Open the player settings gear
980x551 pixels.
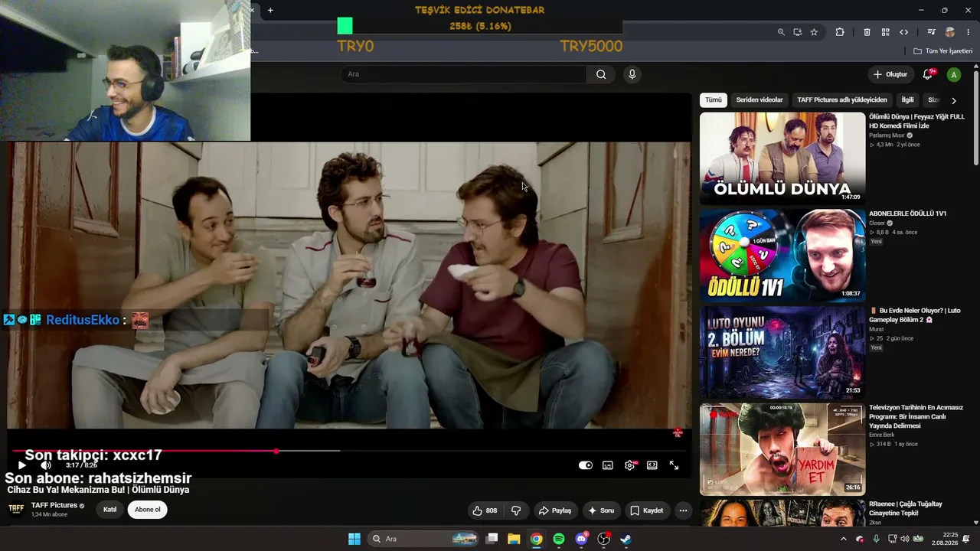[x=630, y=465]
